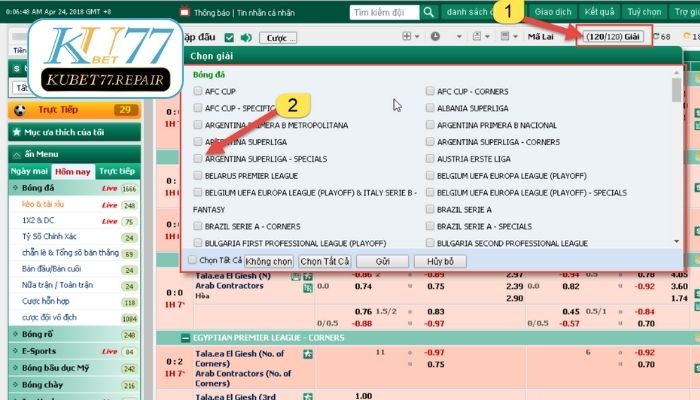The height and width of the screenshot is (400, 700).
Task: Open the dropdown left of Mã Lai
Action: pyautogui.click(x=508, y=37)
